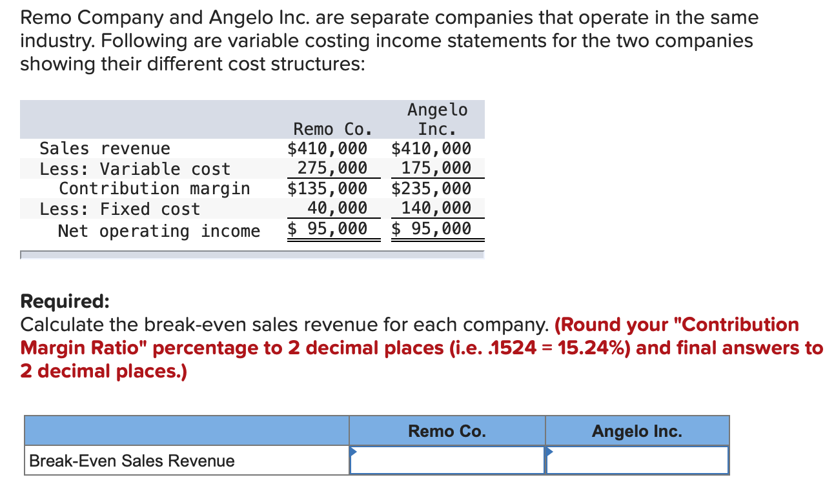The image size is (825, 504).
Task: Select the Angelo Inc. column header in answer table
Action: coord(637,430)
